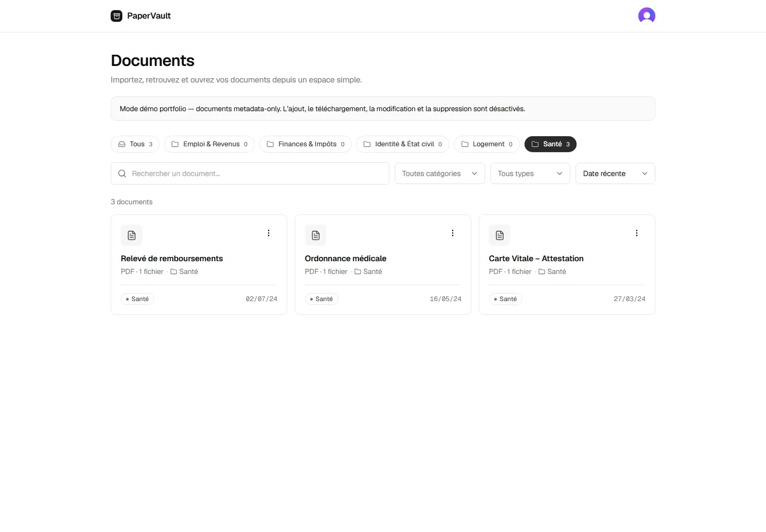Open the Tous types dropdown
Screen dimensions: 766x532
coord(530,173)
